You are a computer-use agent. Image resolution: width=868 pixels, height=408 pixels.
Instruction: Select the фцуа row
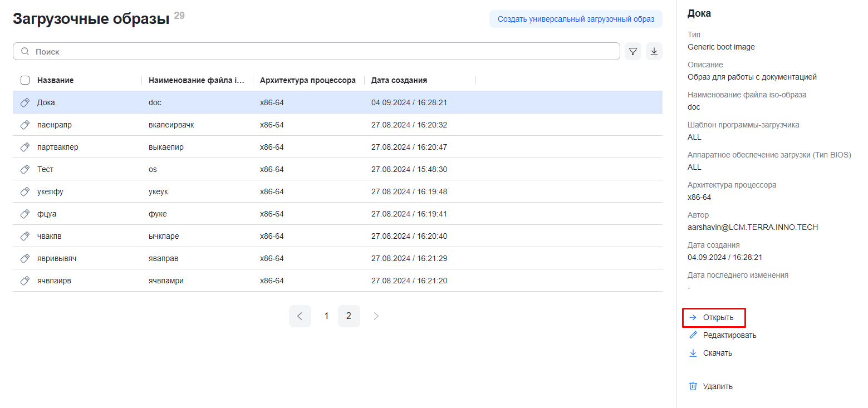click(x=334, y=214)
